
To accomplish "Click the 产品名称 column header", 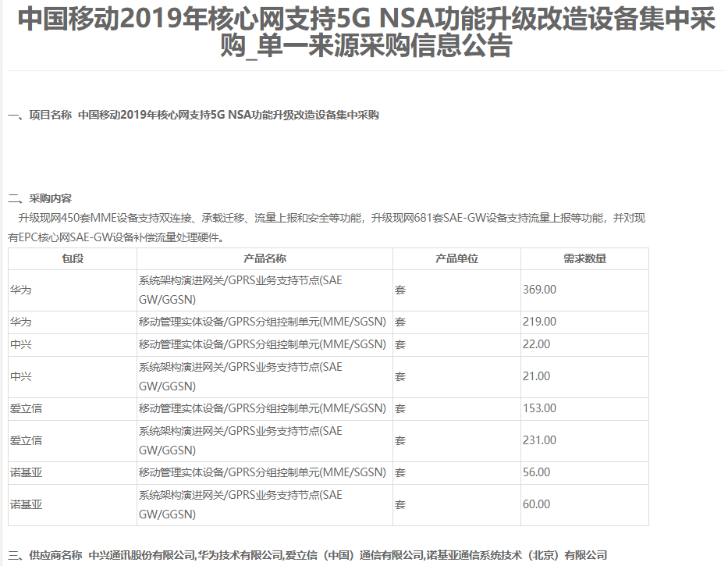I will 265,259.
